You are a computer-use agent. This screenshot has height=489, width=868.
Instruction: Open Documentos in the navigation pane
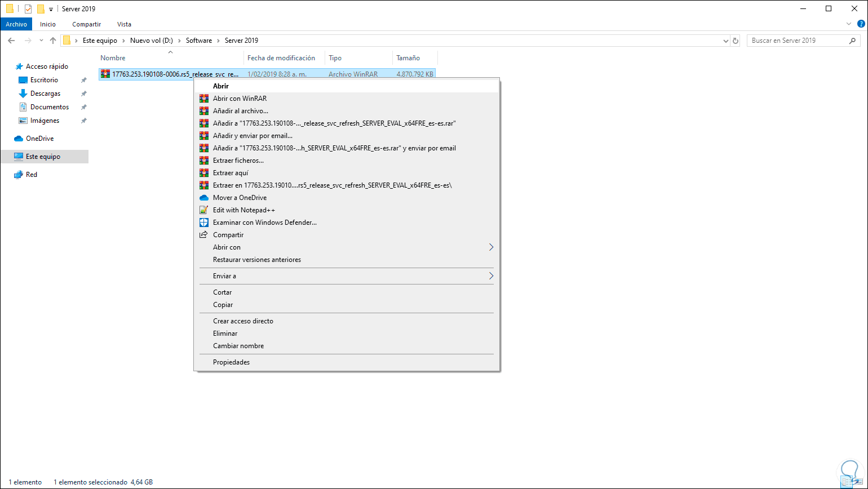coord(50,107)
